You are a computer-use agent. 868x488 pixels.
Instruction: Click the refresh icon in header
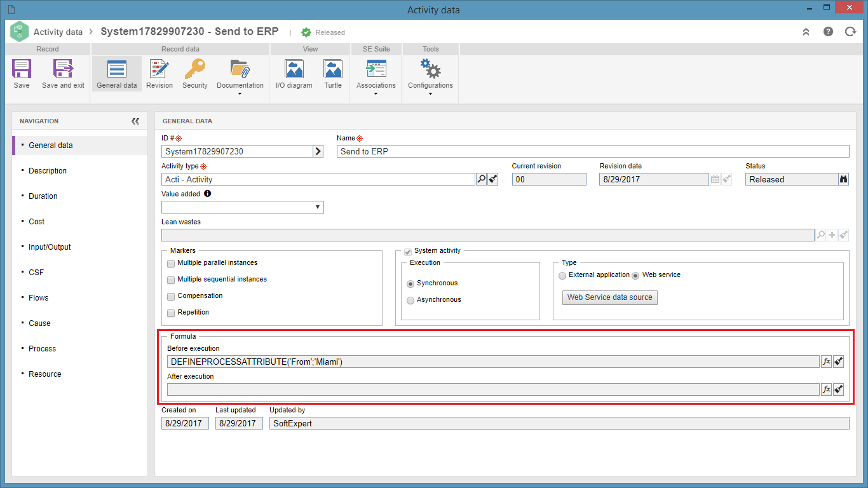850,32
